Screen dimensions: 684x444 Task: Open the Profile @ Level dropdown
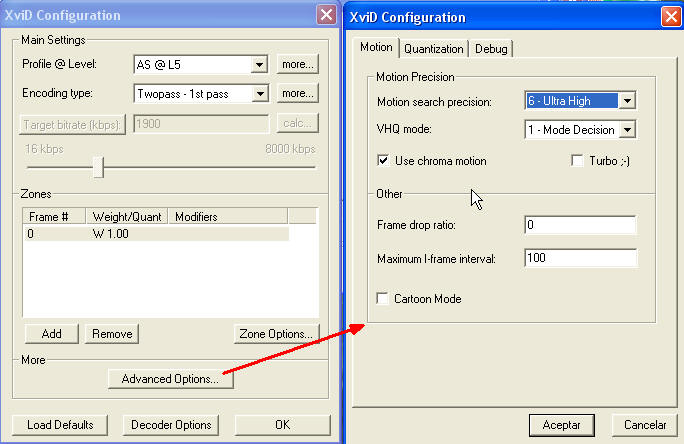coord(259,65)
